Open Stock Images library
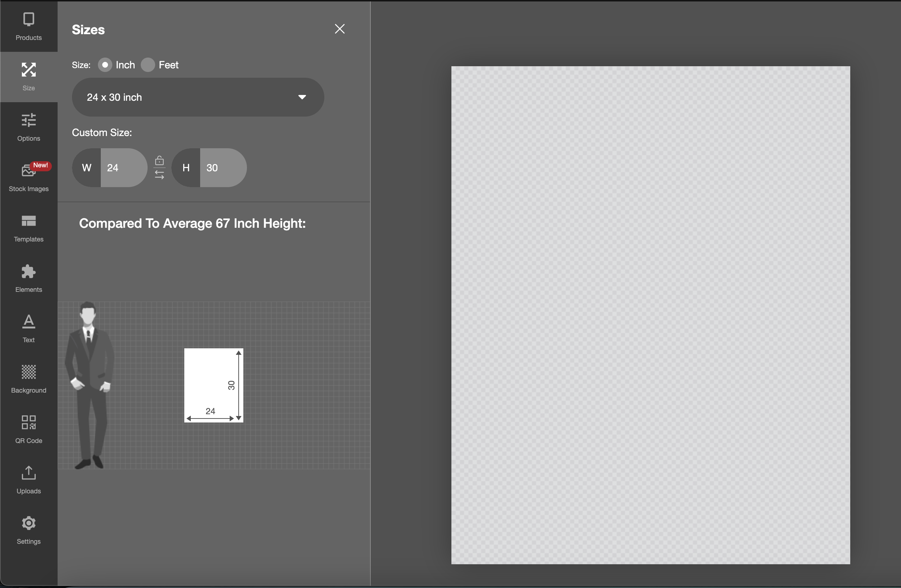This screenshot has width=901, height=588. (x=29, y=177)
